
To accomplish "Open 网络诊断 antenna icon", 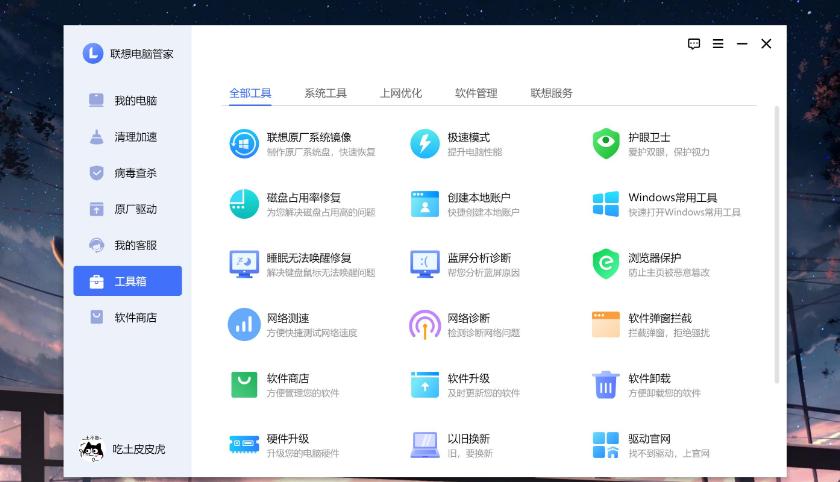I will (425, 325).
